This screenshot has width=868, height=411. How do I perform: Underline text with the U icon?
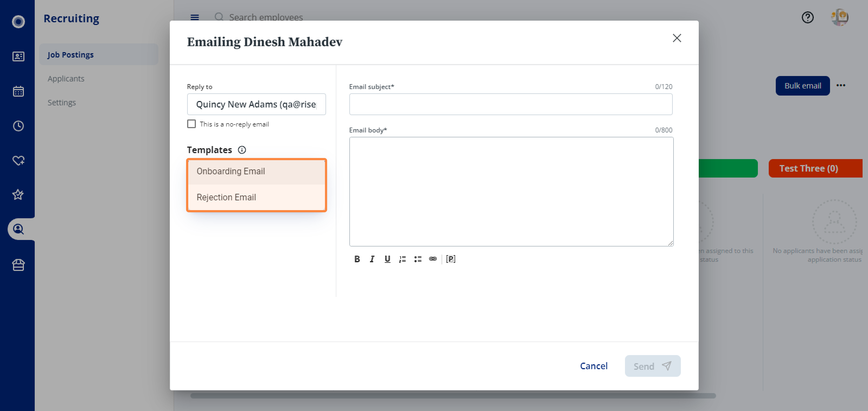click(x=387, y=259)
